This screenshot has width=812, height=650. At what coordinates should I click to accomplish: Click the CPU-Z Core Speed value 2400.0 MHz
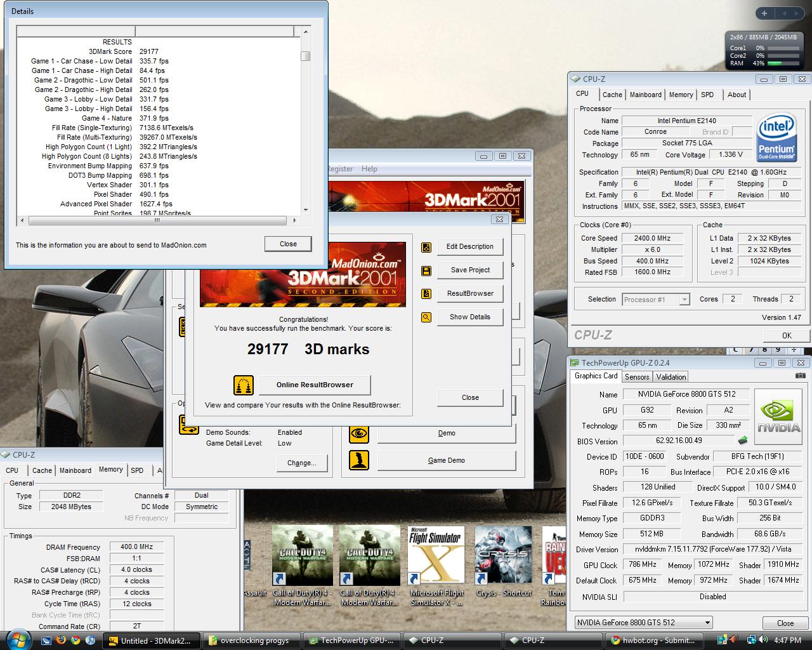(x=652, y=238)
